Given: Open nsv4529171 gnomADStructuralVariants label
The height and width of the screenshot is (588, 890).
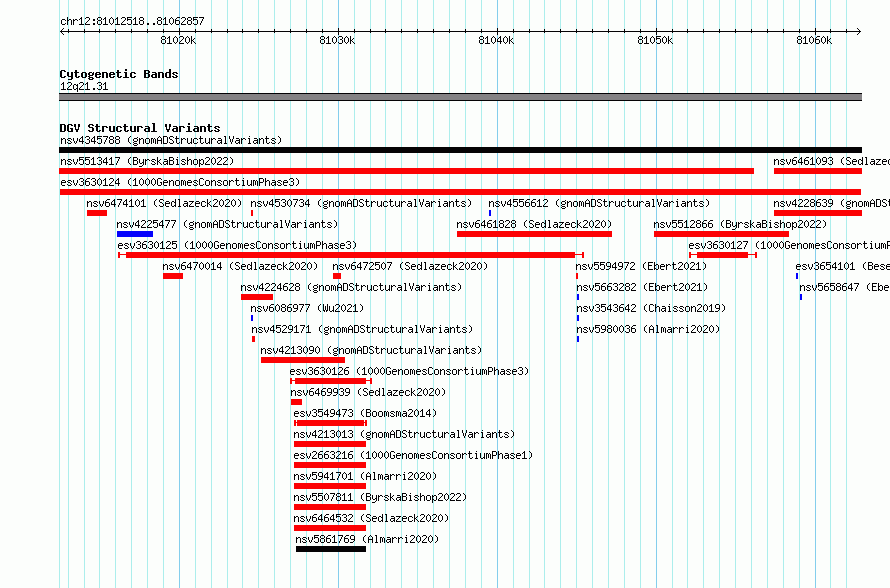Looking at the screenshot, I should click(362, 329).
